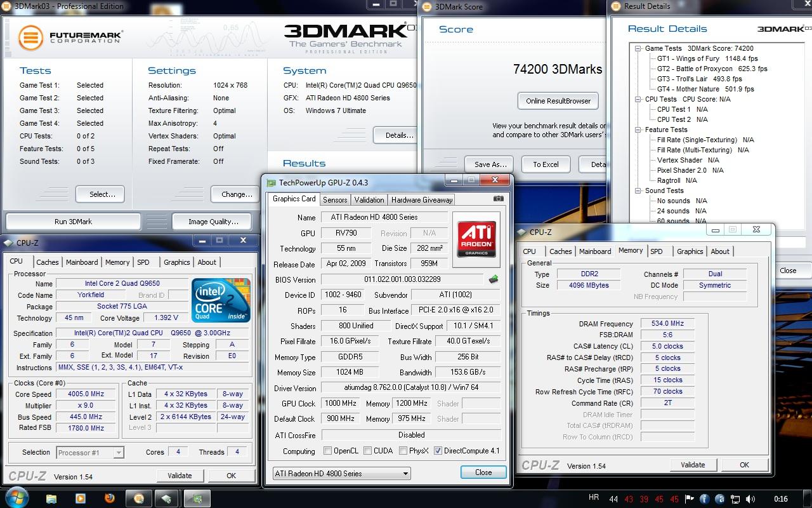
Task: Click the white temperature 44 tray icon
Action: point(613,499)
